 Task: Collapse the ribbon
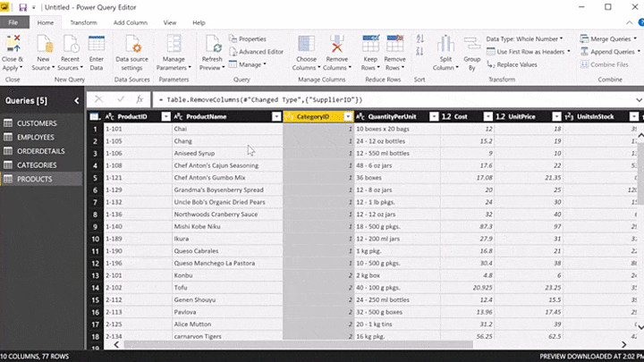[x=629, y=22]
